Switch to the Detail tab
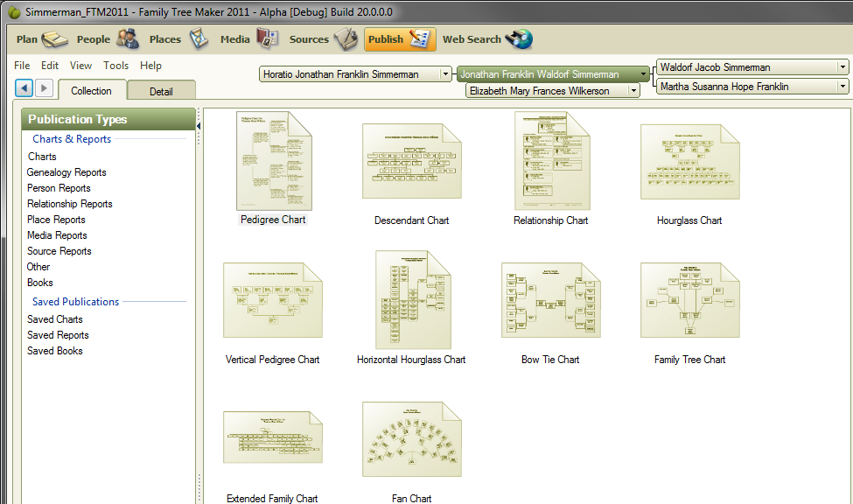 pos(161,91)
